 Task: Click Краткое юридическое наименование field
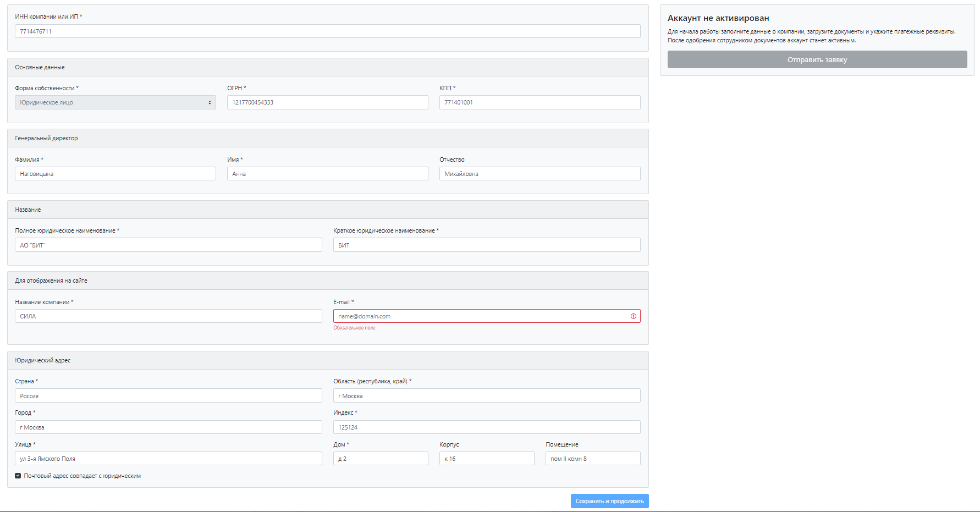(x=487, y=245)
